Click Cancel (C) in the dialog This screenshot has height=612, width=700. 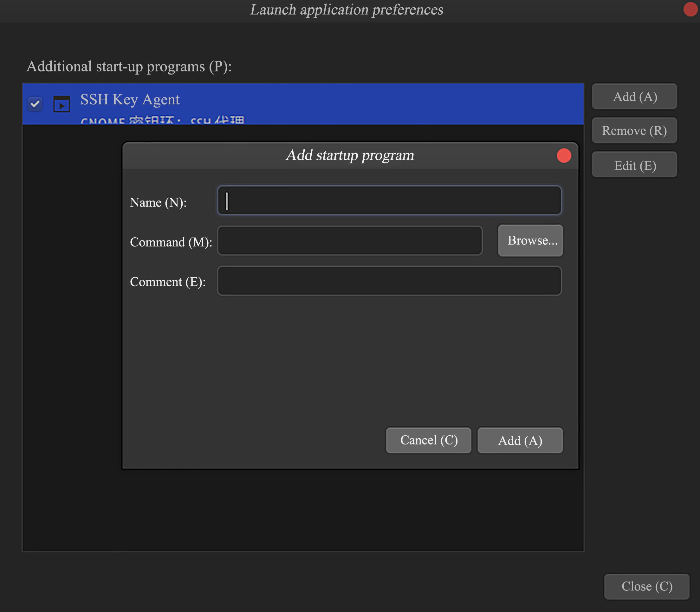[428, 440]
